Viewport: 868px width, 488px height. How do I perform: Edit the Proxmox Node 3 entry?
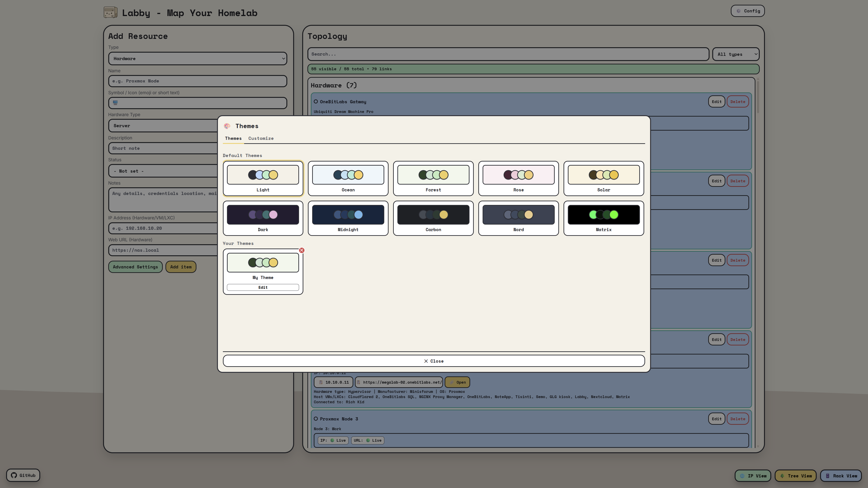pyautogui.click(x=717, y=419)
